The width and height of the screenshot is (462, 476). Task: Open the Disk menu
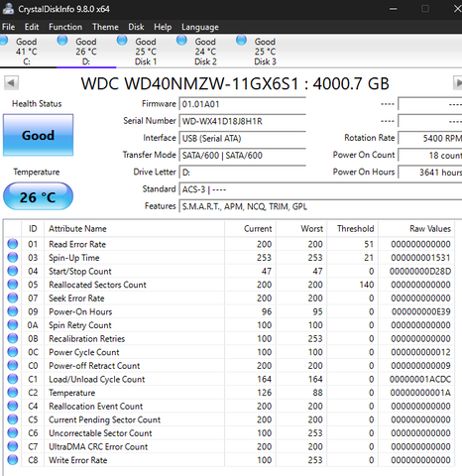pyautogui.click(x=136, y=27)
